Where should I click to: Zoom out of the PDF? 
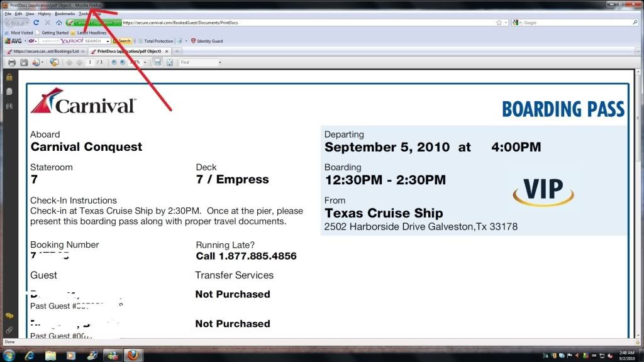pos(114,62)
